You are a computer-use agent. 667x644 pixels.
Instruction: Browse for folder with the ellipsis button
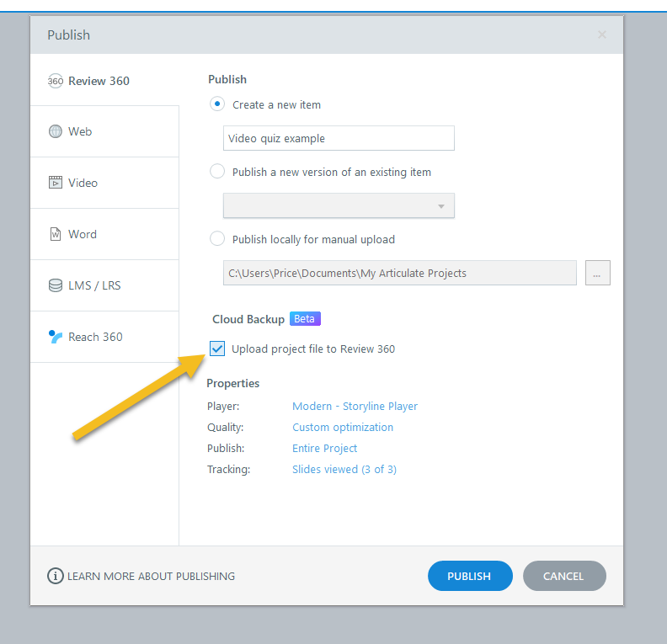pyautogui.click(x=597, y=274)
